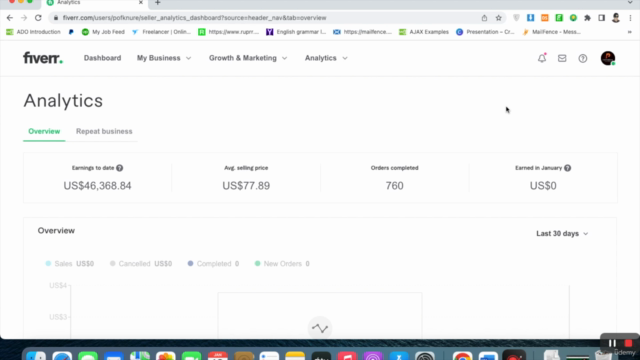Open the ADO Introduction bookmark
This screenshot has width=640, height=360.
pos(33,32)
